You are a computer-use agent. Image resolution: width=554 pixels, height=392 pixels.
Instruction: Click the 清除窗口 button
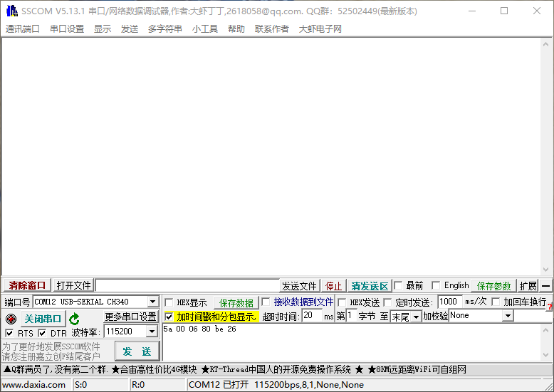[27, 285]
